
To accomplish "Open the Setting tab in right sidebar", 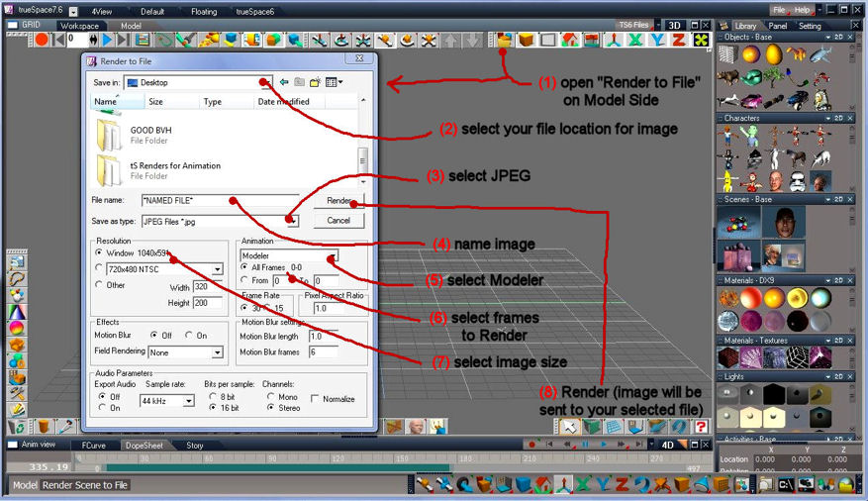I will coord(810,26).
